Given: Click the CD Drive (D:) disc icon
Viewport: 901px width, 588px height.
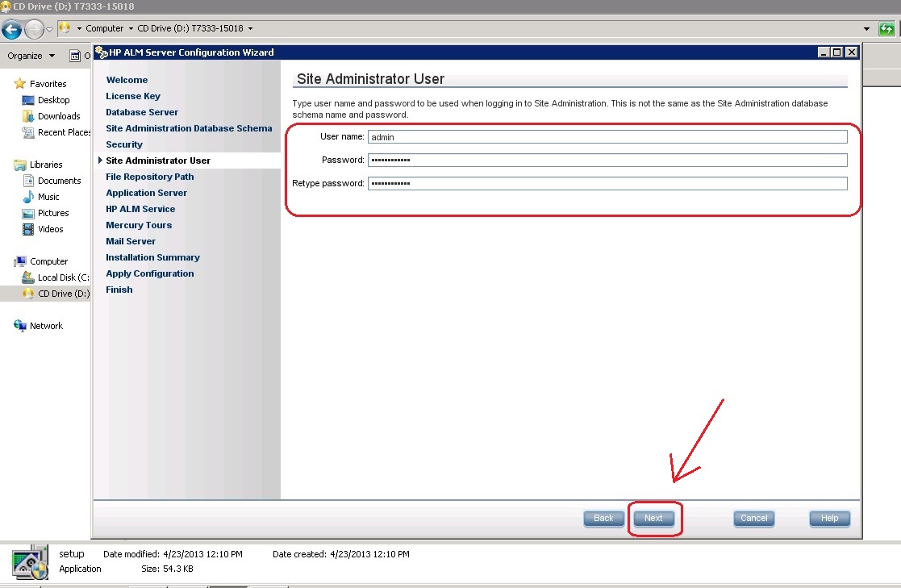Looking at the screenshot, I should [28, 294].
